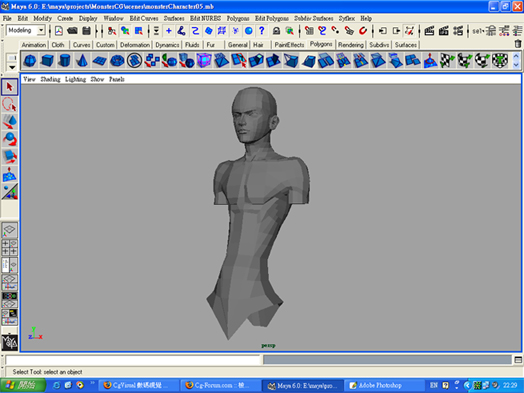Image resolution: width=524 pixels, height=393 pixels.
Task: Switch to Cg-Forum.com taskbar window
Action: 220,385
